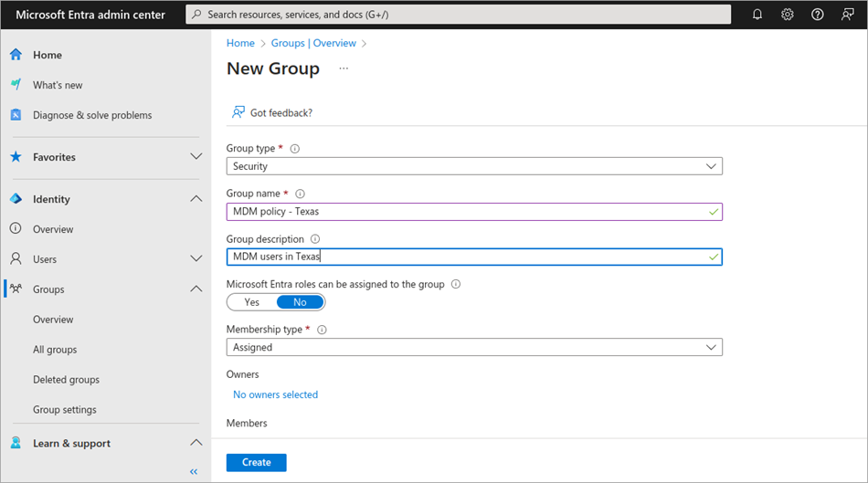The image size is (868, 483).
Task: Click the Group name info icon
Action: tap(300, 194)
